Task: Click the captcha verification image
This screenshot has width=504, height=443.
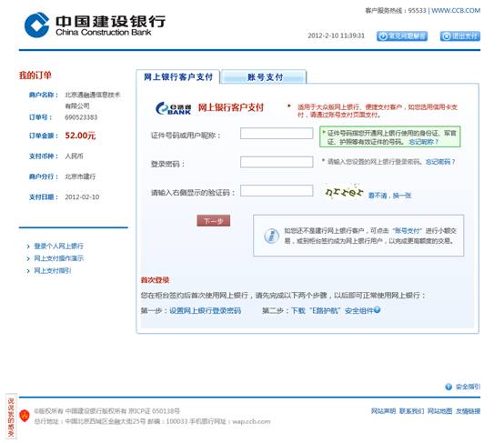Action: click(344, 192)
